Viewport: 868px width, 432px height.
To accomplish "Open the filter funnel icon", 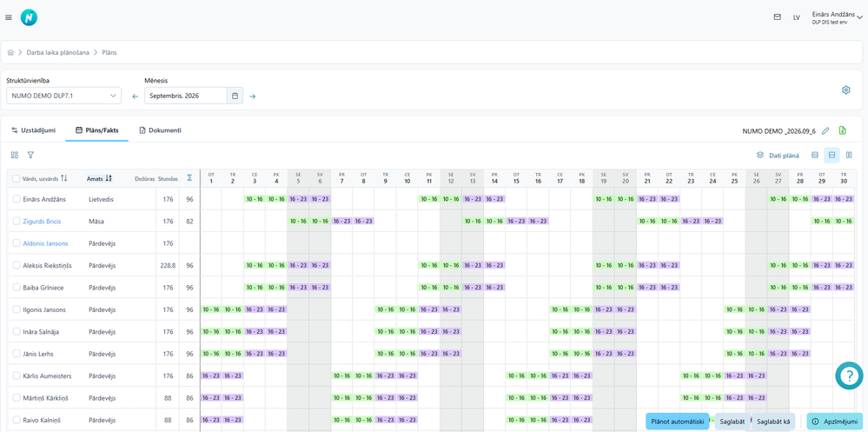I will tap(31, 155).
